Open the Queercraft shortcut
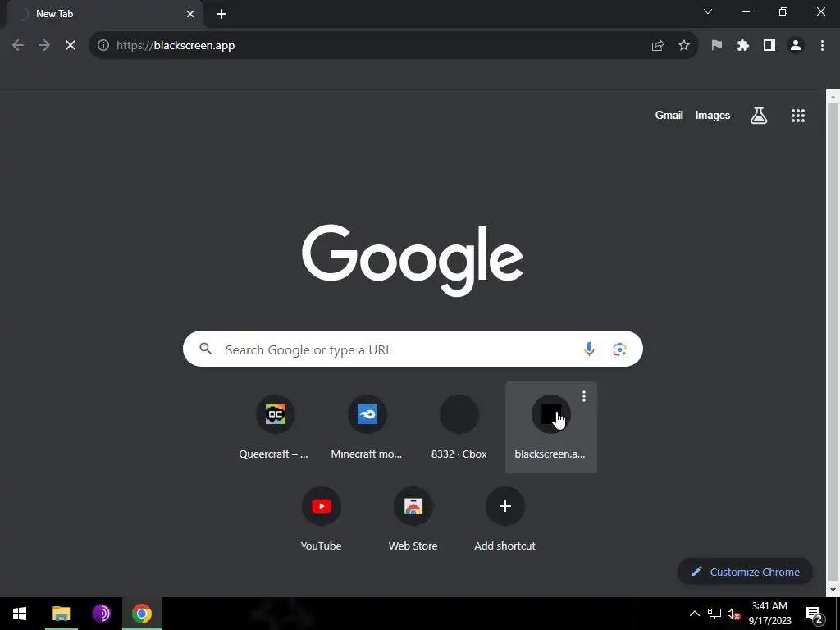Viewport: 840px width, 630px height. [275, 427]
